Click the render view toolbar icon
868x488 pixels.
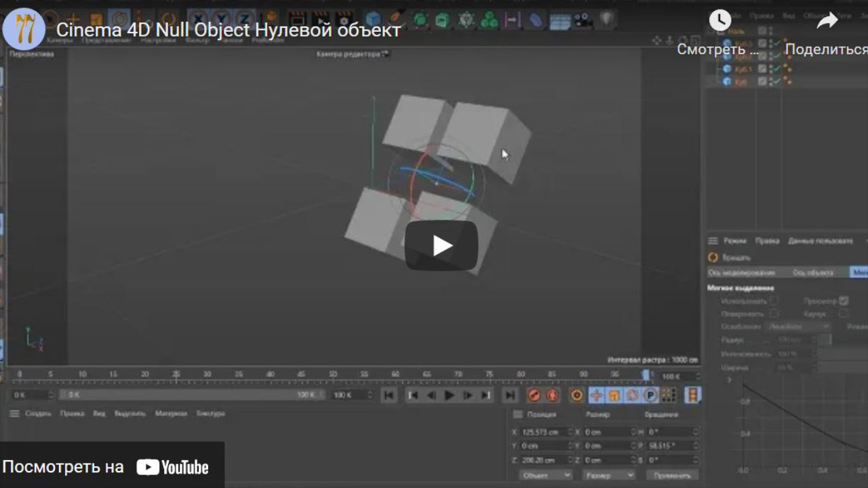coord(296,17)
